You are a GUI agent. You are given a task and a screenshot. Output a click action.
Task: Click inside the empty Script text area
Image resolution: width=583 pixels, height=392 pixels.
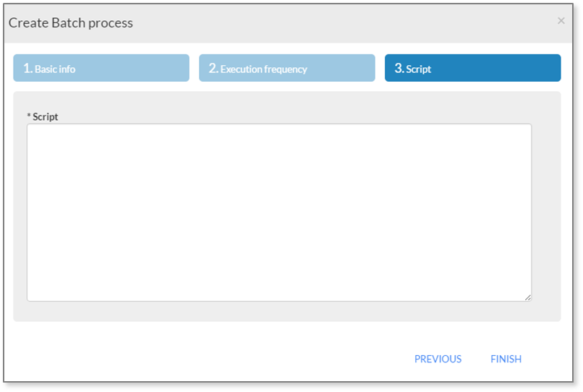(279, 213)
